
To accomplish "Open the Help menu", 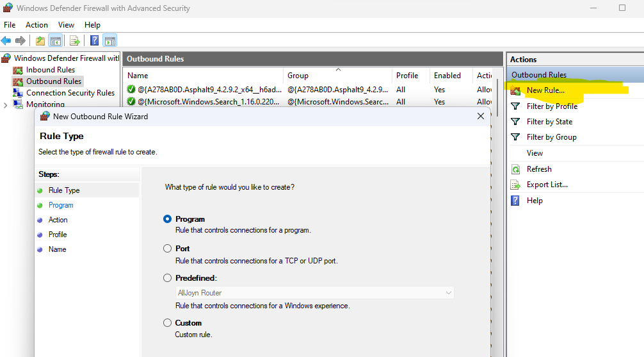I will coord(92,25).
